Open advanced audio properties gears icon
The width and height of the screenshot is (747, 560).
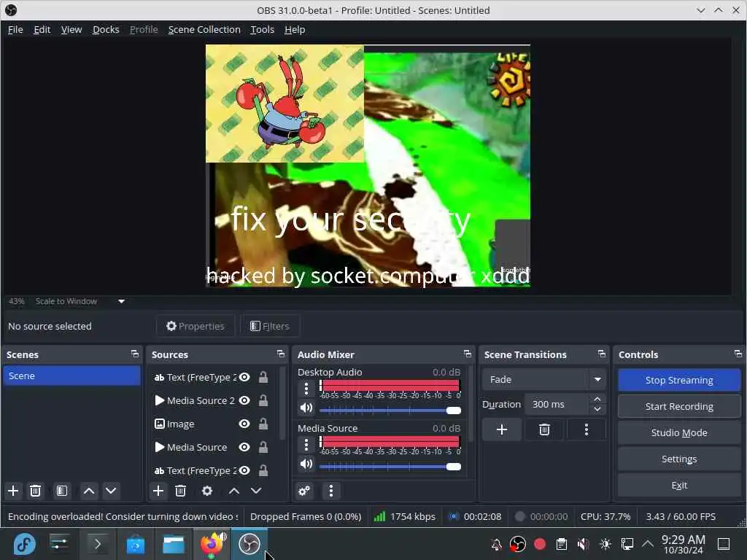pyautogui.click(x=304, y=491)
